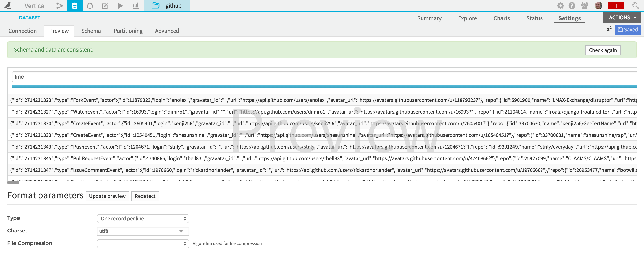Screen dimensions: 644x263
Task: Click the Saved button
Action: tap(628, 30)
